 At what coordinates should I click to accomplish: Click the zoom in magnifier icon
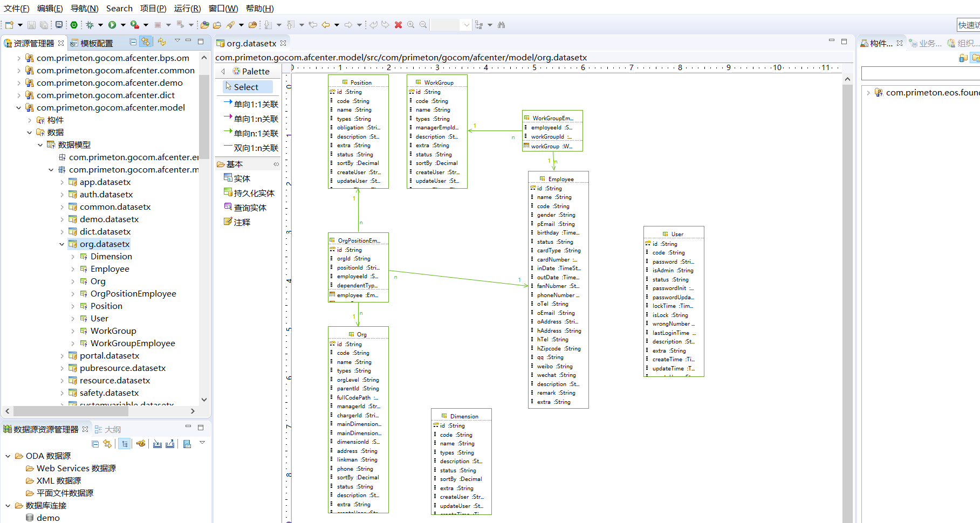pos(411,25)
